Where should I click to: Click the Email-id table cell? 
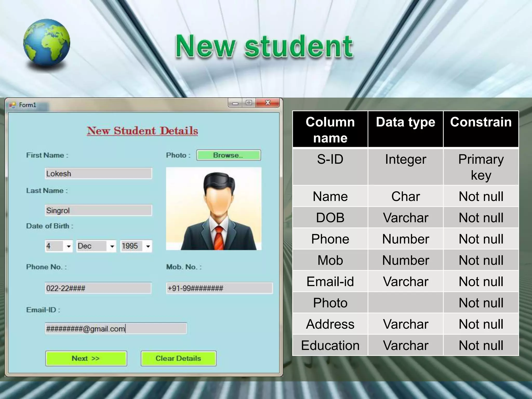(330, 281)
